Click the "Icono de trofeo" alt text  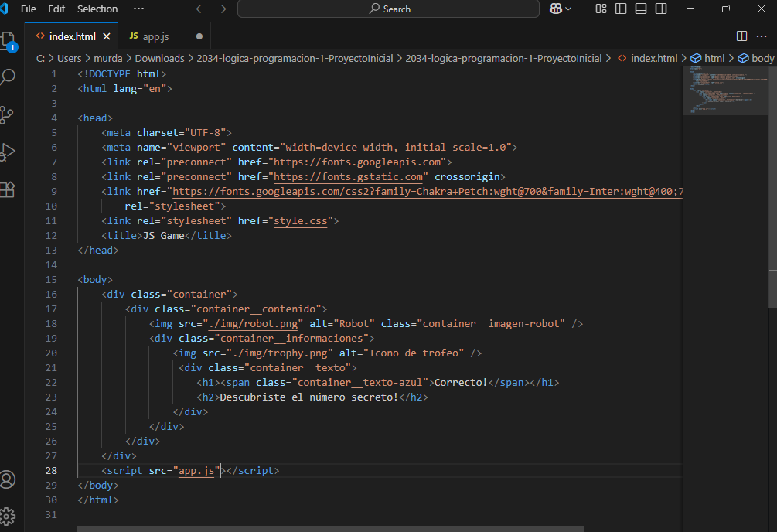[414, 353]
